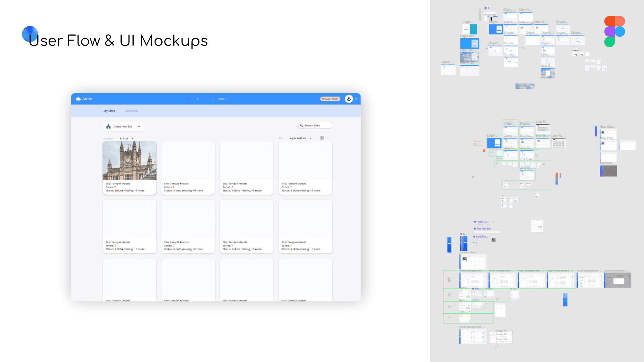Image resolution: width=644 pixels, height=362 pixels.
Task: Switch to grid view icon
Action: coord(322,138)
